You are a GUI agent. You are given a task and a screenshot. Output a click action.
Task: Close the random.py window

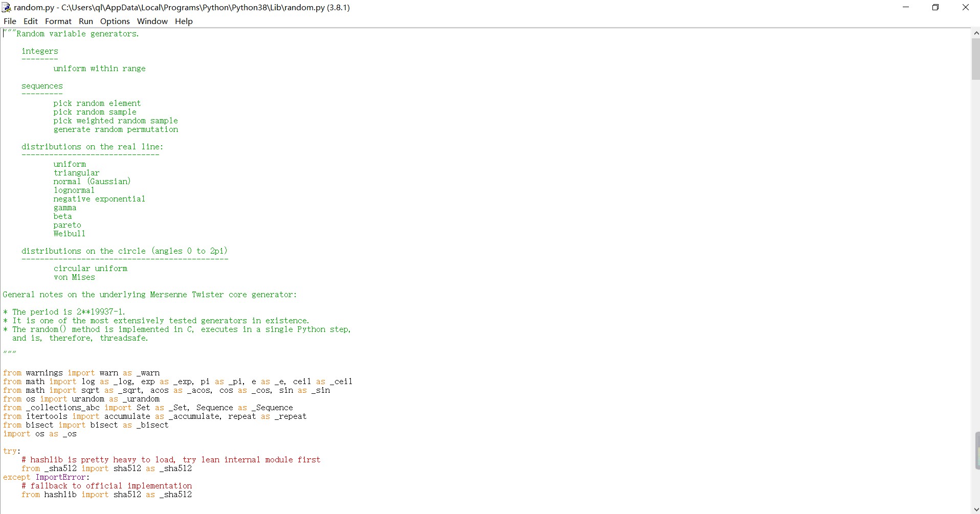point(965,7)
